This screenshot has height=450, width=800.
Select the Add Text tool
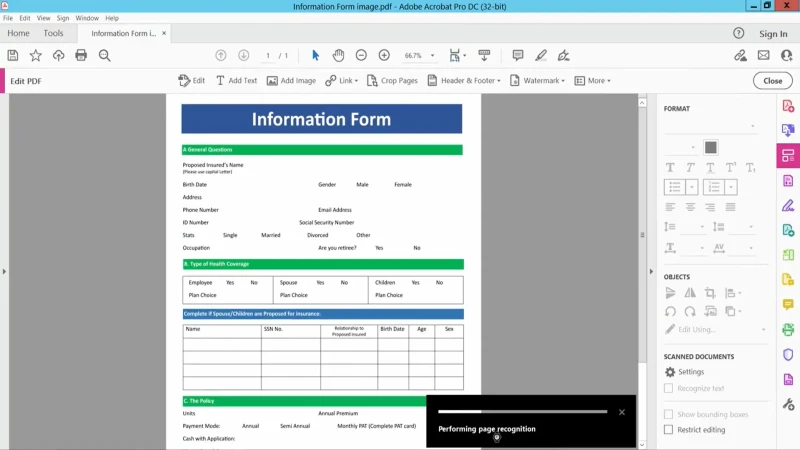(236, 81)
